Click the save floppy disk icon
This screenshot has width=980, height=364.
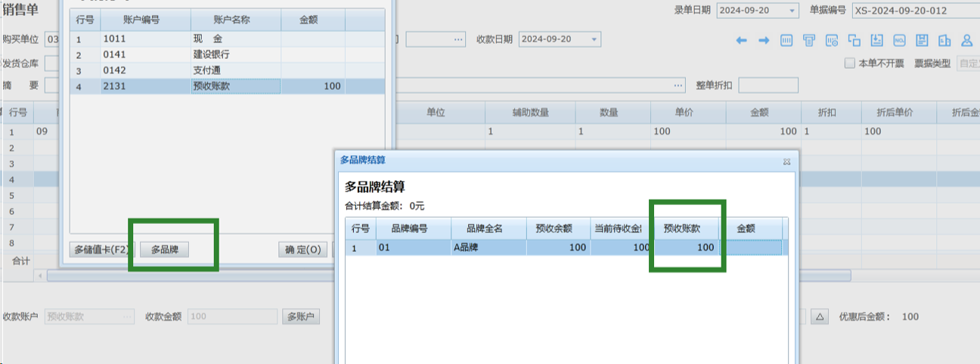(x=922, y=40)
